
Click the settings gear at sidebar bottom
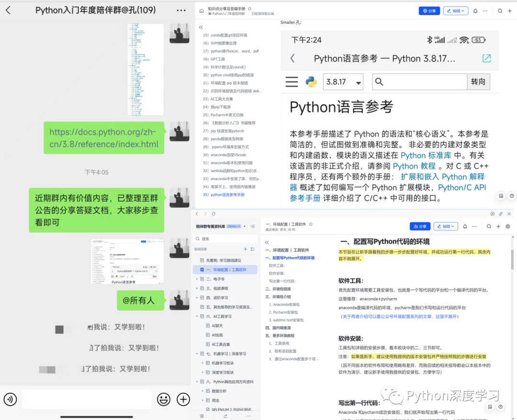tap(202, 416)
